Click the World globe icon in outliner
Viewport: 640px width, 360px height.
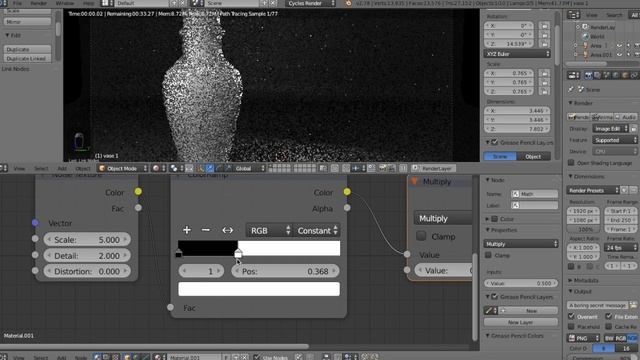point(585,36)
